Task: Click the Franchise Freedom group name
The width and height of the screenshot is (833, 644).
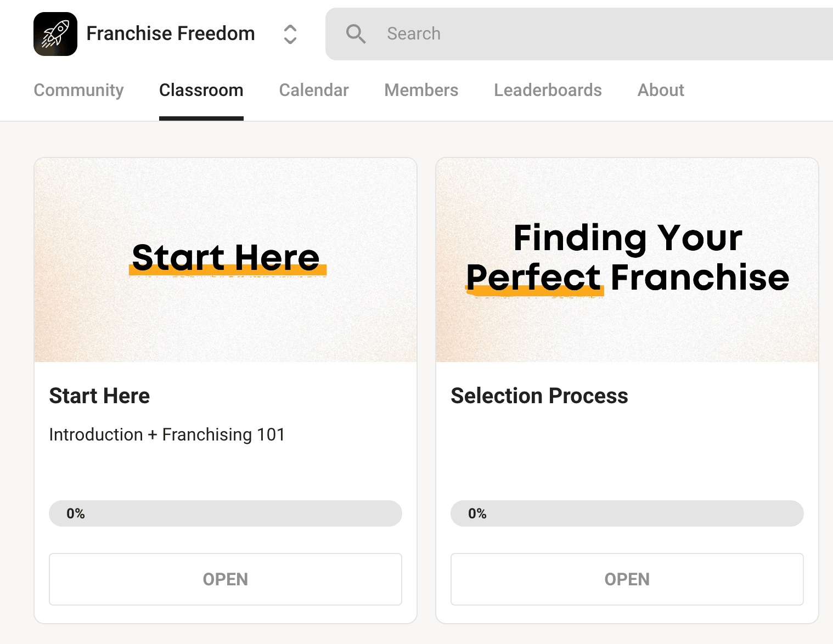Action: coord(171,33)
